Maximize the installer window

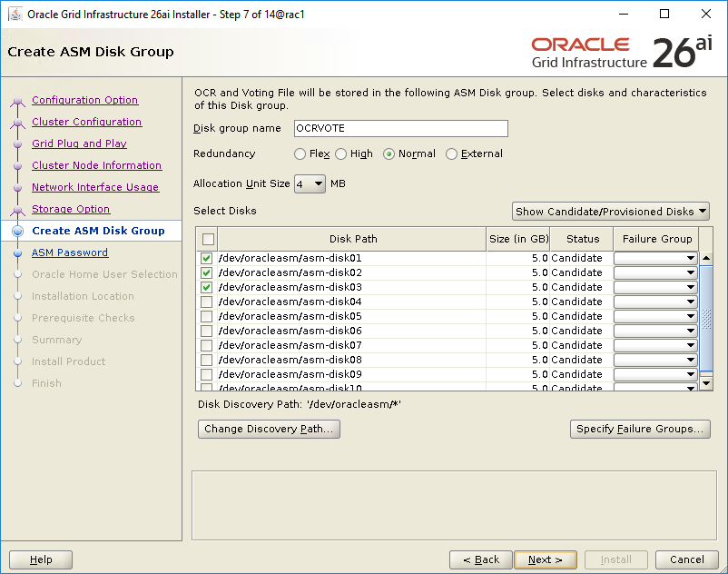(x=664, y=14)
